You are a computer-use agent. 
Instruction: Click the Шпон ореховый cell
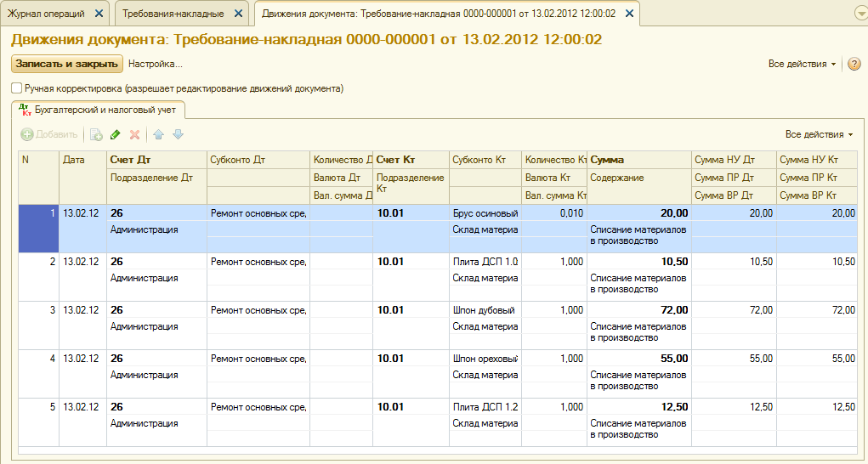(485, 359)
